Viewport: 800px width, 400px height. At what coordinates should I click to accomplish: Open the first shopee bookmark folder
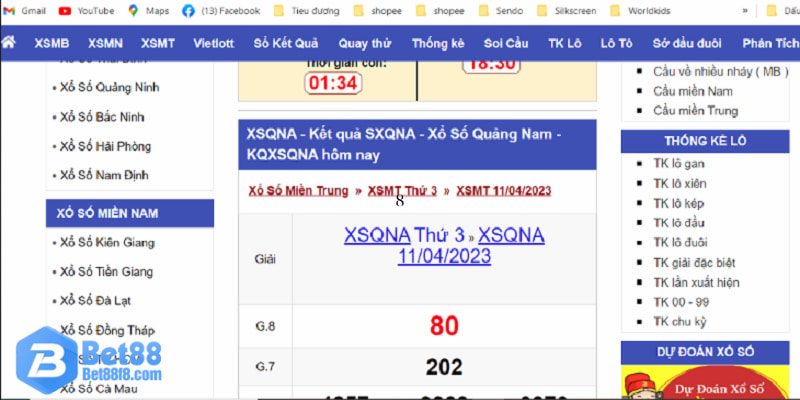(x=378, y=11)
